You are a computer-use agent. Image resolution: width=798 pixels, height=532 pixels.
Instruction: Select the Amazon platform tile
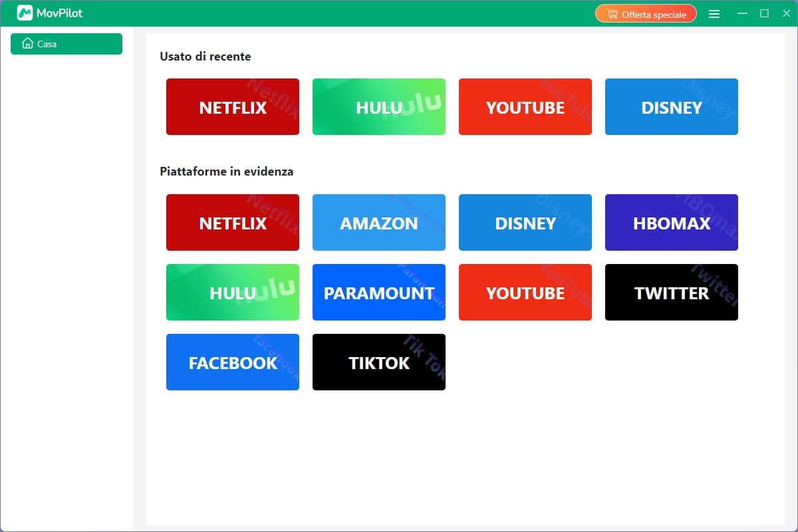pyautogui.click(x=379, y=223)
